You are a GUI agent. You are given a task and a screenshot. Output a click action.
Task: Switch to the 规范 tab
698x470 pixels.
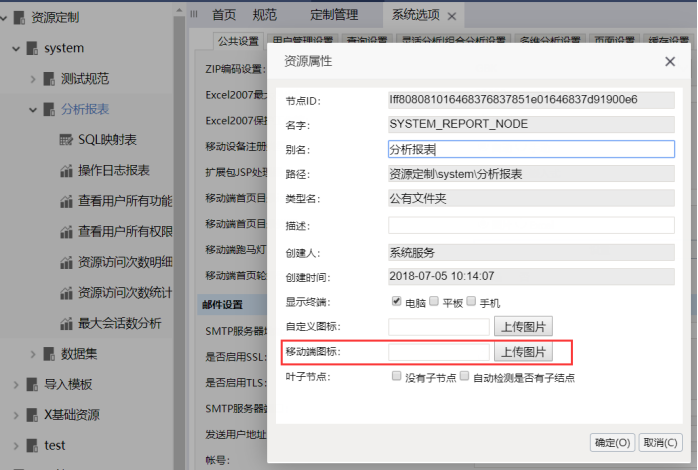click(264, 15)
